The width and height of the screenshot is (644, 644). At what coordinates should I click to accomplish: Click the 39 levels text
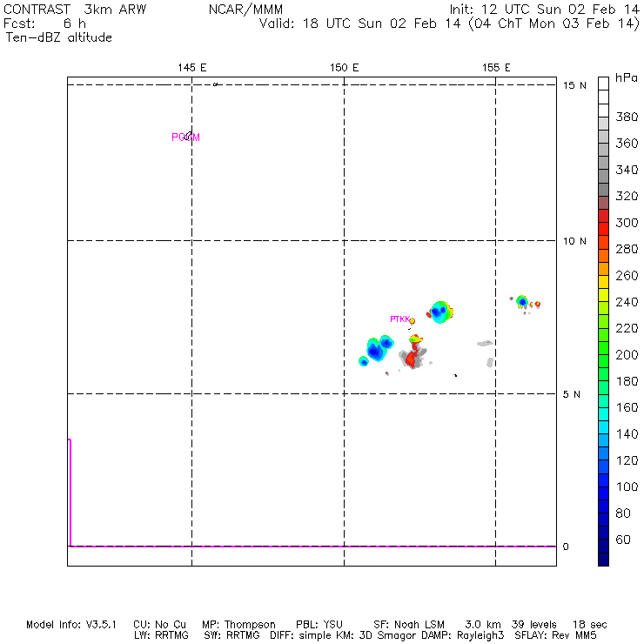coord(534,625)
